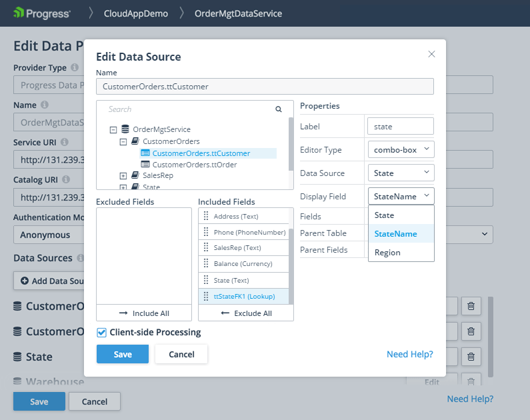
Task: Click the dialog Name input field
Action: (265, 87)
